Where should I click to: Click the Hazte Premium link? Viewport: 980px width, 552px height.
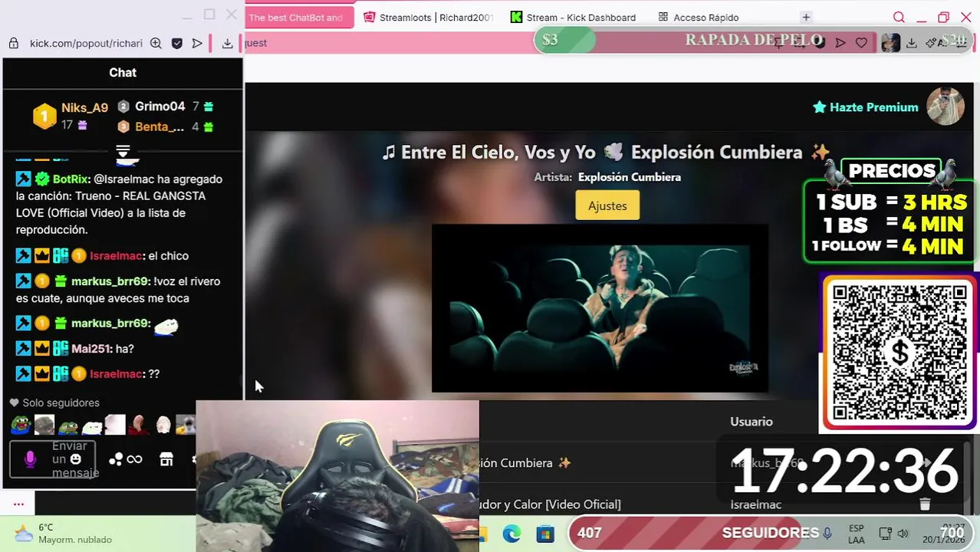tap(866, 107)
